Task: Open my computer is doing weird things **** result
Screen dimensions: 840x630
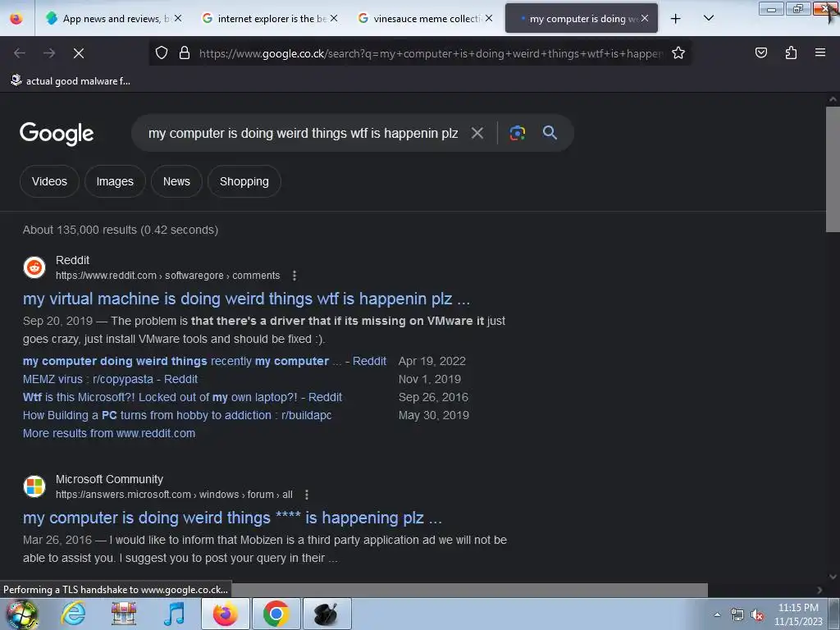Action: (232, 518)
